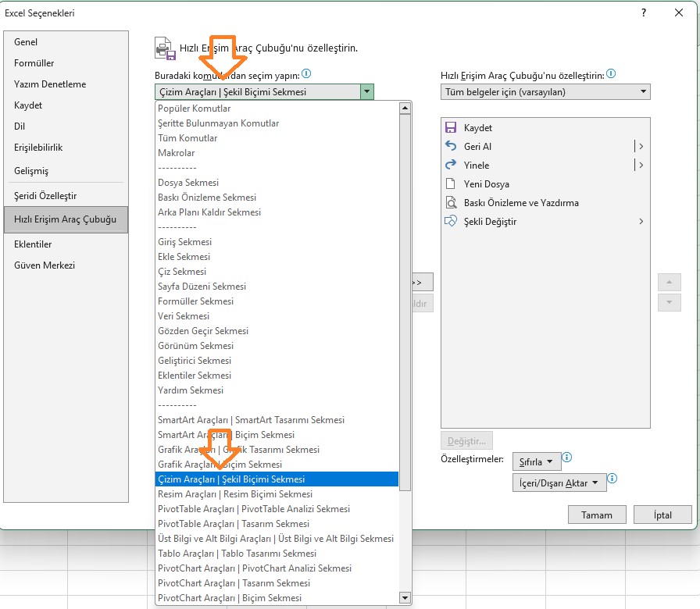This screenshot has height=609, width=700.
Task: Expand the Yinele split arrow
Action: (x=641, y=165)
